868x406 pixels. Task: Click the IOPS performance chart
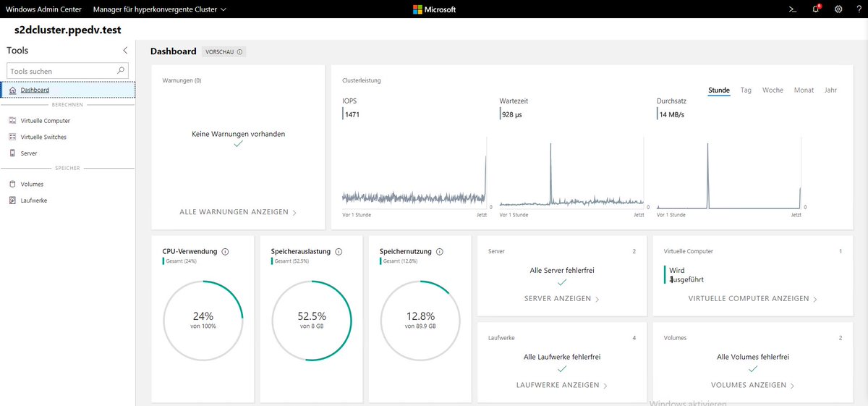(414, 174)
